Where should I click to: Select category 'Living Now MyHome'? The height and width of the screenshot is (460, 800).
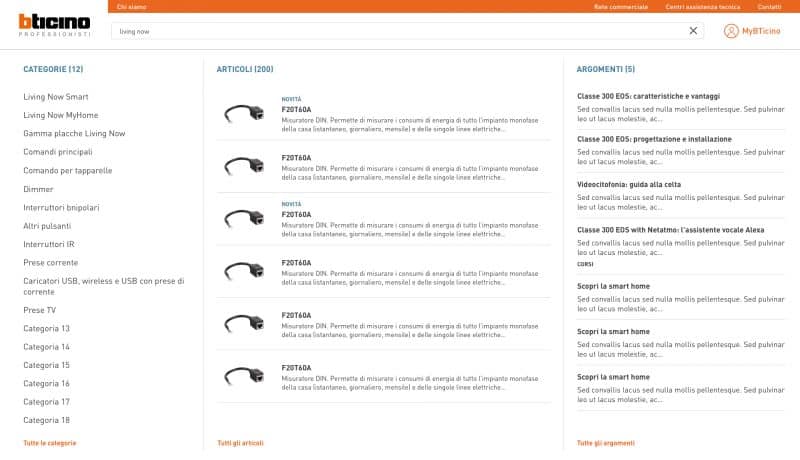click(x=61, y=115)
